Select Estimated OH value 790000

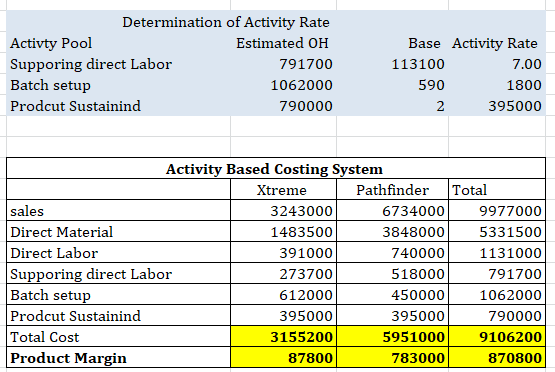pos(306,106)
